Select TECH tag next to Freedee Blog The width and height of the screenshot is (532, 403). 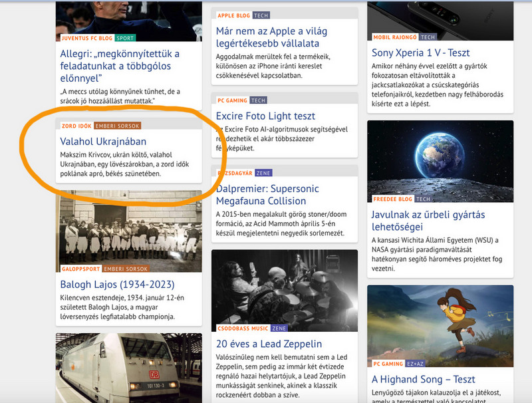point(423,199)
